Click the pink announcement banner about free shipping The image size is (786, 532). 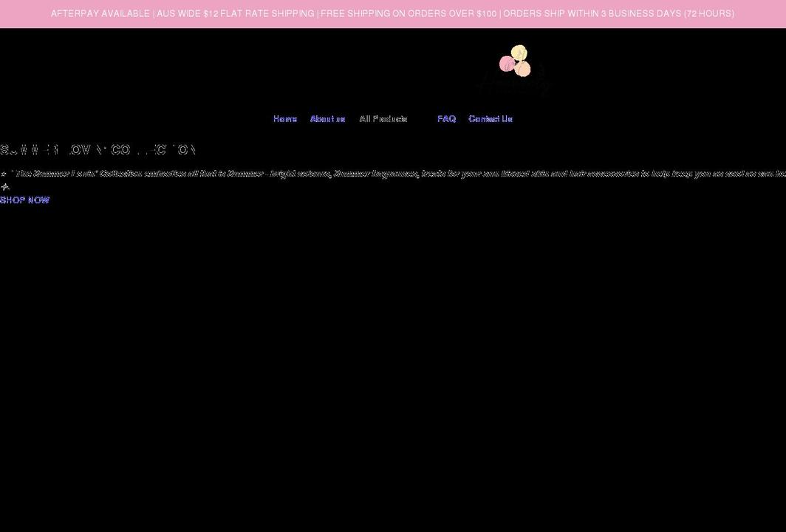coord(393,13)
